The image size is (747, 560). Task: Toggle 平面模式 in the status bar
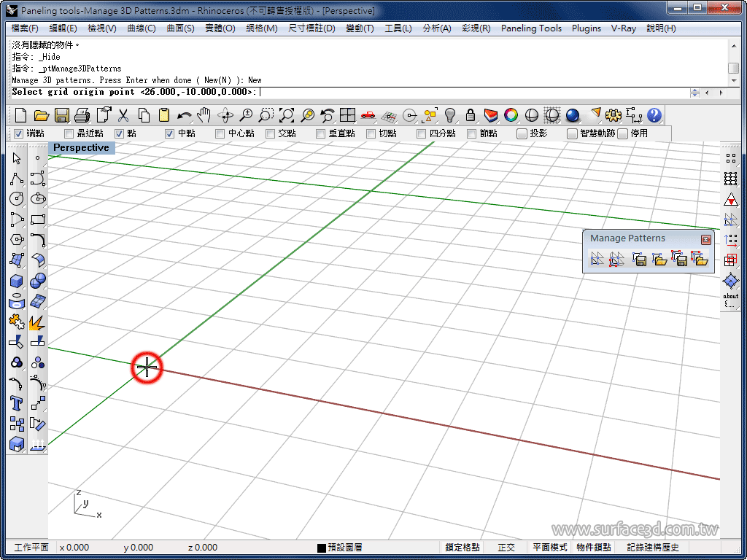pyautogui.click(x=550, y=548)
